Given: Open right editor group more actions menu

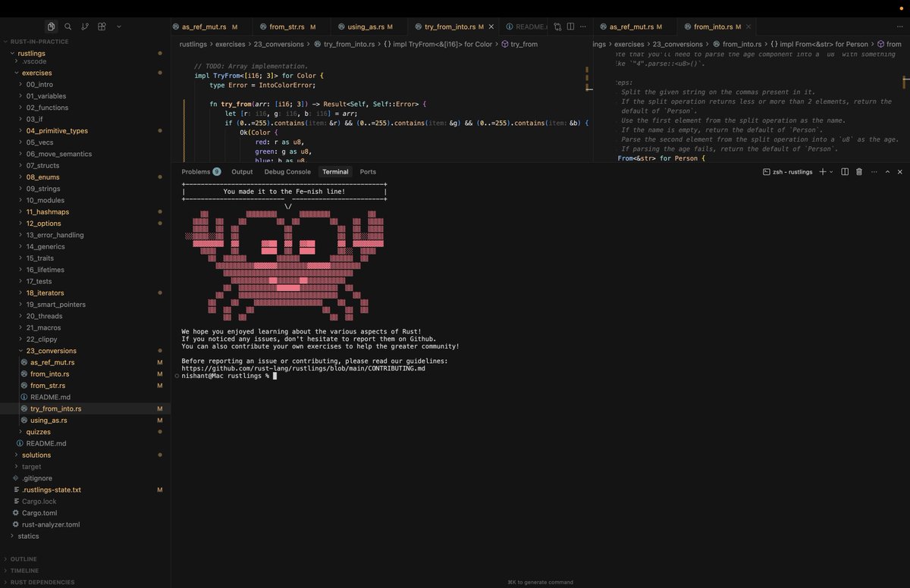Looking at the screenshot, I should (901, 27).
